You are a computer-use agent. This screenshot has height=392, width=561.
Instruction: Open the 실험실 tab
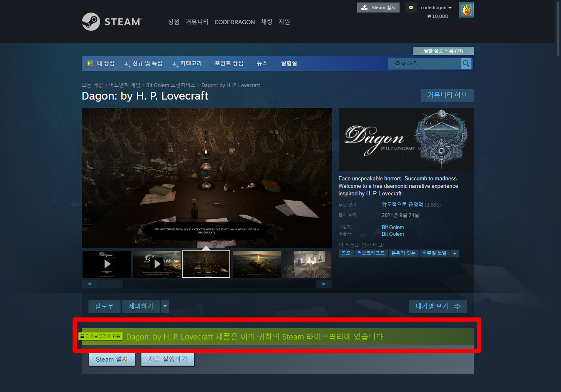pos(289,63)
